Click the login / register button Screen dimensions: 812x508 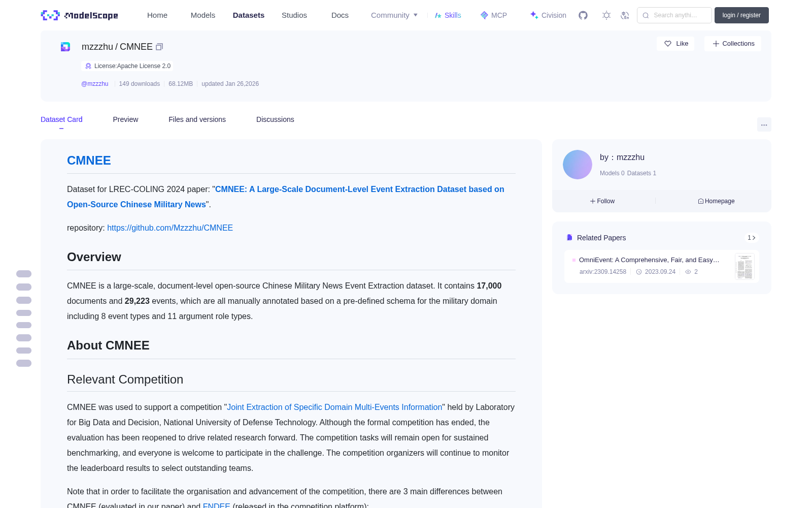(741, 15)
